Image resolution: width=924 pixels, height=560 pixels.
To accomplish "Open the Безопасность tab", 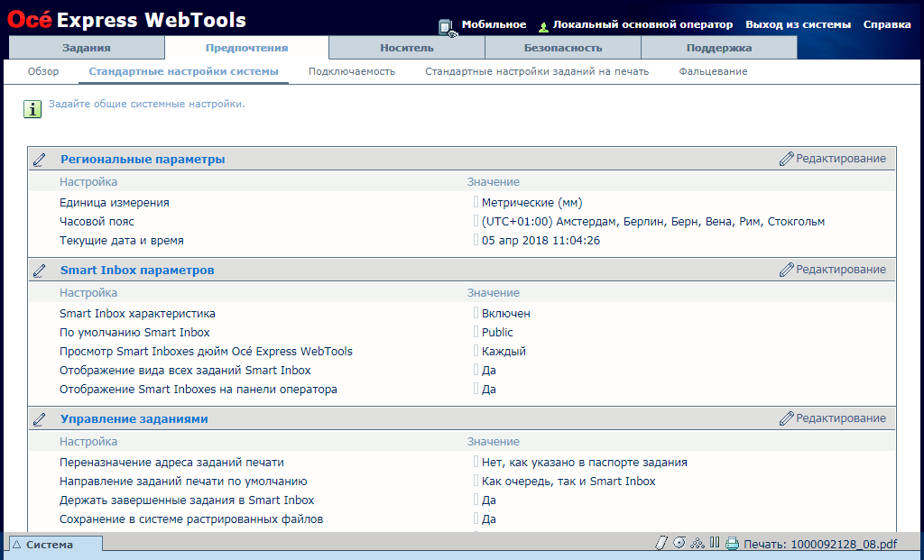I will [x=563, y=48].
